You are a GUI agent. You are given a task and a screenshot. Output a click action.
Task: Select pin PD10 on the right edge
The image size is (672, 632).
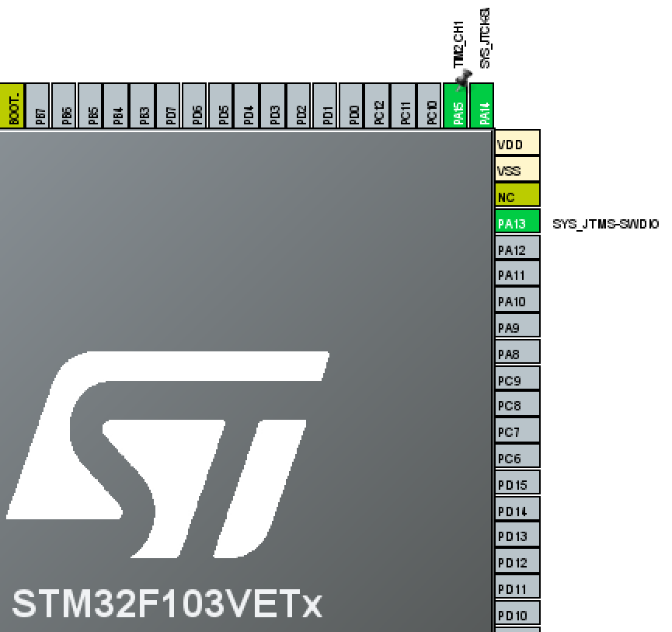pyautogui.click(x=517, y=613)
